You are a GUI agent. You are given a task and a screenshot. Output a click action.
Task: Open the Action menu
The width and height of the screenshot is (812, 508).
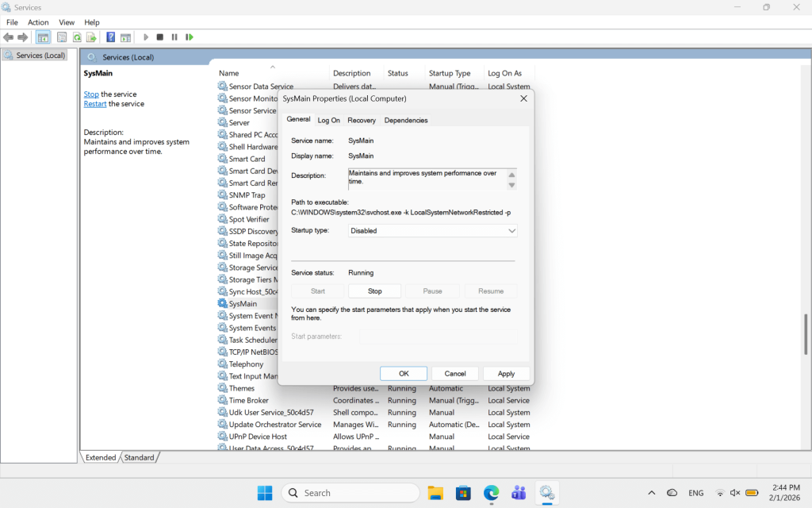(x=38, y=21)
